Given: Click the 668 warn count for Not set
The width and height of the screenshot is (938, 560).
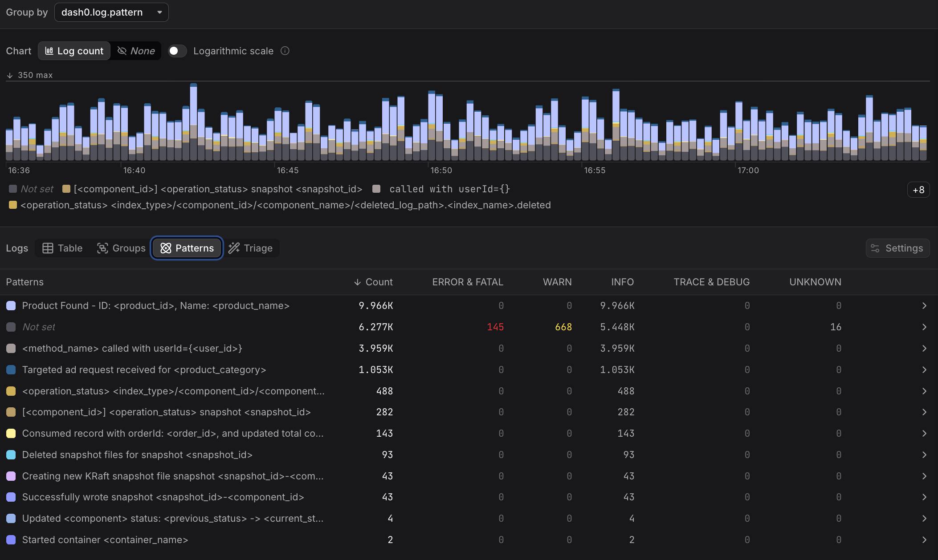Looking at the screenshot, I should point(563,326).
